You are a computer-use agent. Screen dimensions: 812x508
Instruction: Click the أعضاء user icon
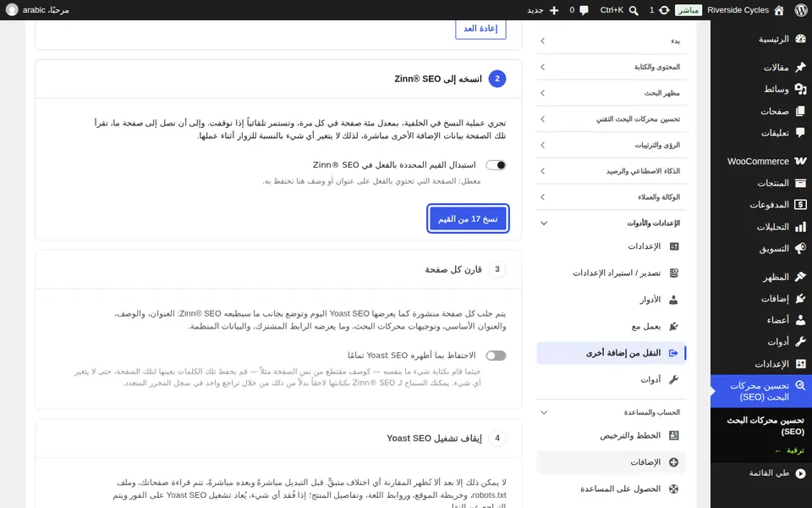coord(801,320)
